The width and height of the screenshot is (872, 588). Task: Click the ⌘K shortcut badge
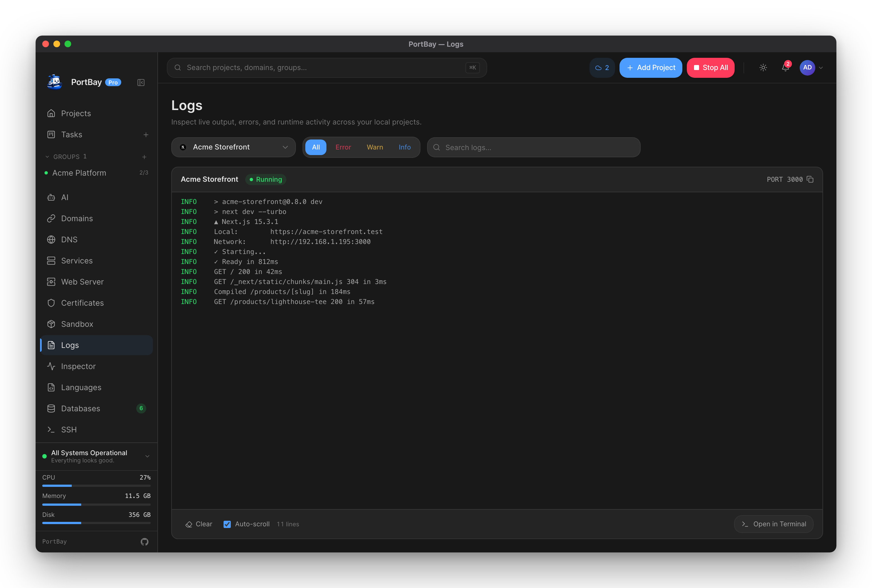pos(472,68)
